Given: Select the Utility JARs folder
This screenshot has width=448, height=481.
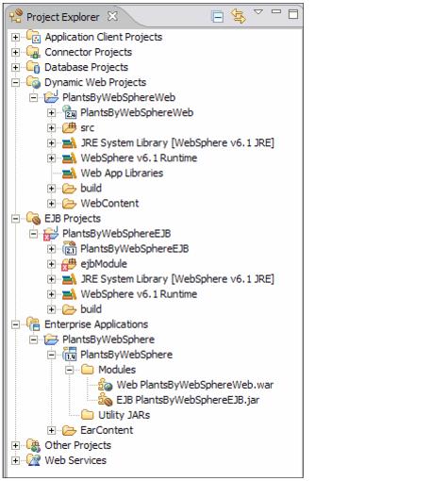Looking at the screenshot, I should click(x=124, y=415).
